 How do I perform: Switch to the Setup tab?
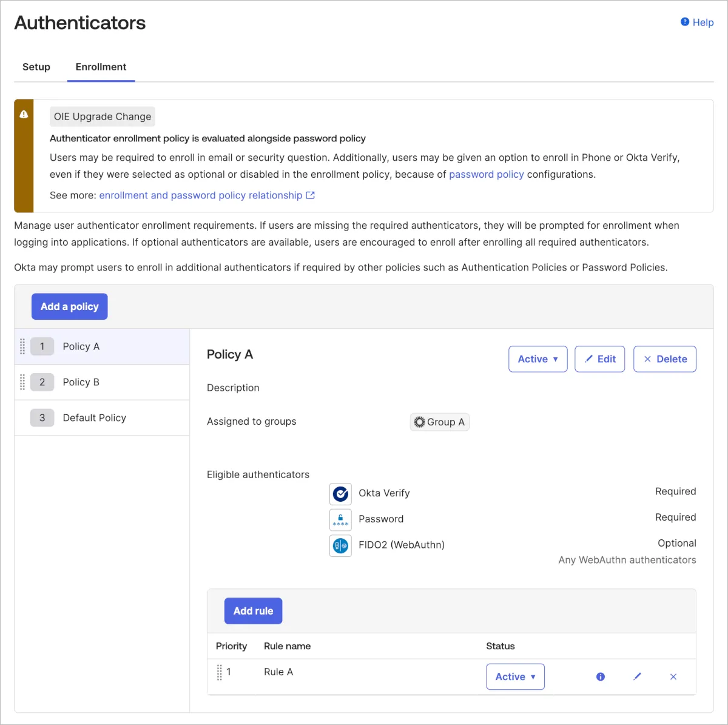coord(36,67)
